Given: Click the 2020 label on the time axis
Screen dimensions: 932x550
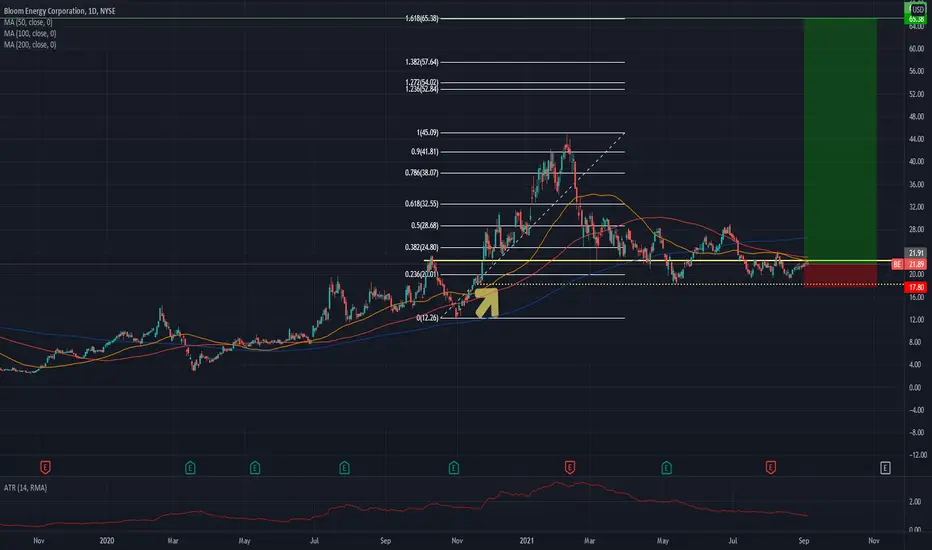Looking at the screenshot, I should (107, 540).
